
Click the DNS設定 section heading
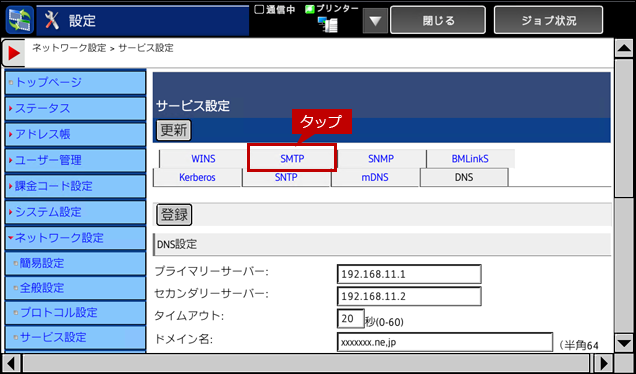[x=177, y=245]
